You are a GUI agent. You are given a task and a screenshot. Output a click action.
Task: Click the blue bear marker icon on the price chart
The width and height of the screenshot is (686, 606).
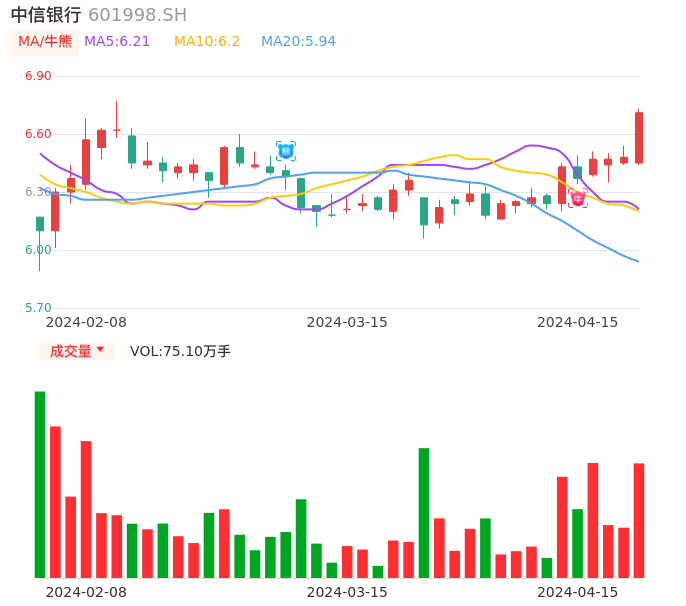286,150
